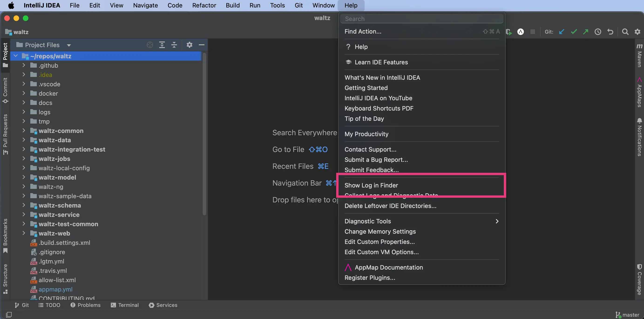Open the Notifications tool window
This screenshot has width=644, height=319.
pyautogui.click(x=639, y=137)
